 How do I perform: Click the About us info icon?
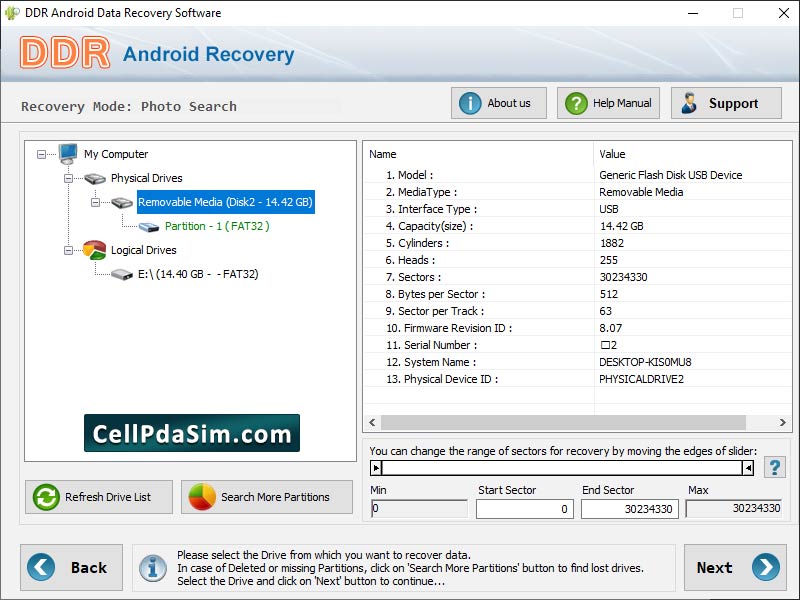coord(468,102)
